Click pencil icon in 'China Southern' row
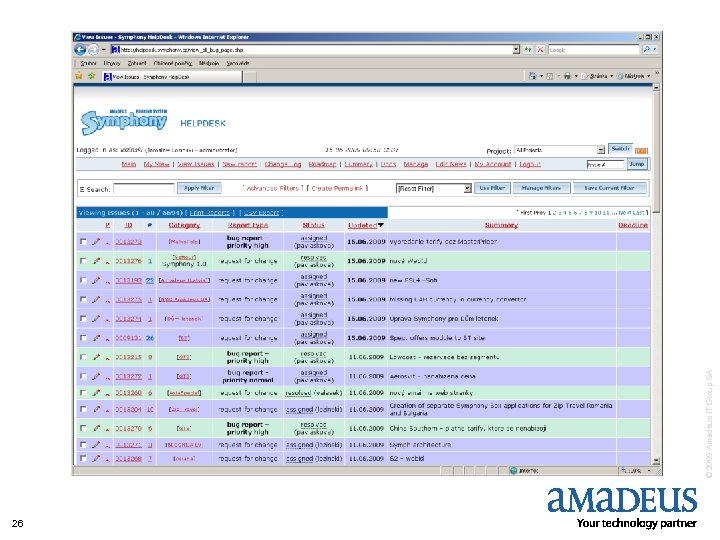Viewport: 720px width, 540px height. point(96,428)
